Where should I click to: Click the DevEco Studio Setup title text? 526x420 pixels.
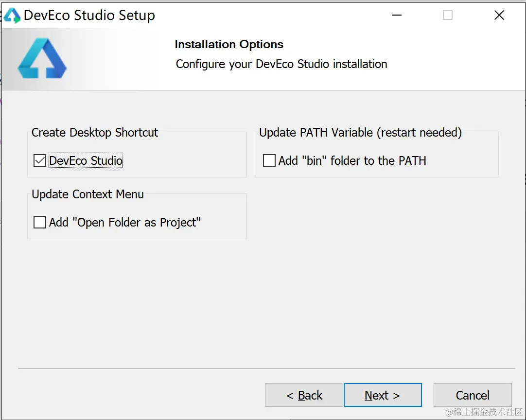point(89,16)
